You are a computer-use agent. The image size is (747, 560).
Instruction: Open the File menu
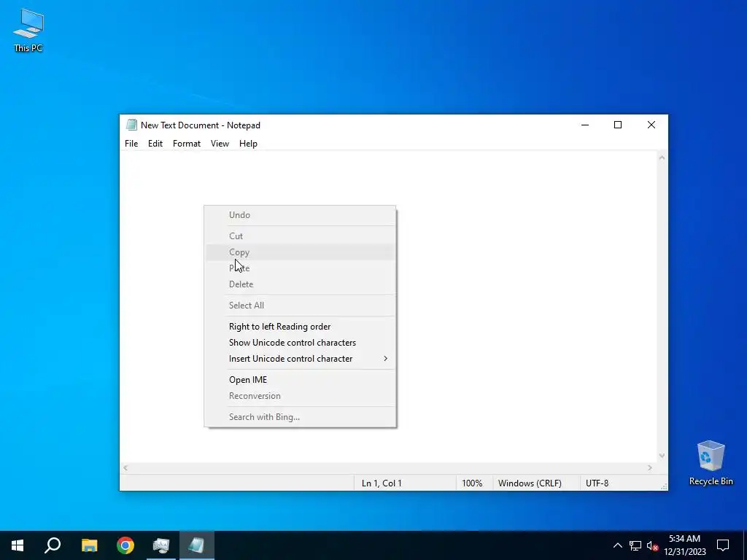(131, 144)
